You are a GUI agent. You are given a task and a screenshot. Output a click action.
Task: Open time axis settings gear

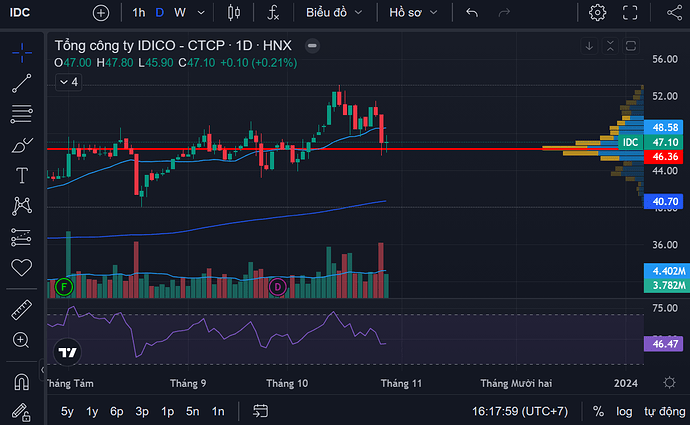pyautogui.click(x=669, y=382)
